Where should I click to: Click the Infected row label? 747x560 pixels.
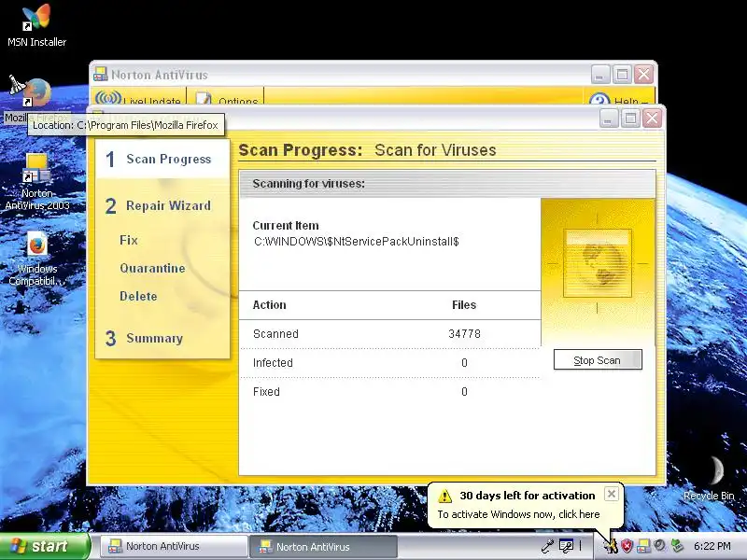coord(273,363)
